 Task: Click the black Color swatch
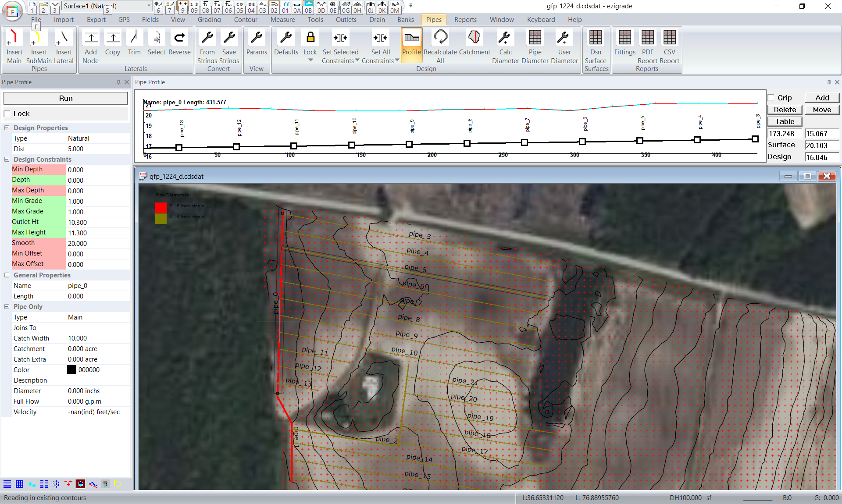pyautogui.click(x=71, y=370)
